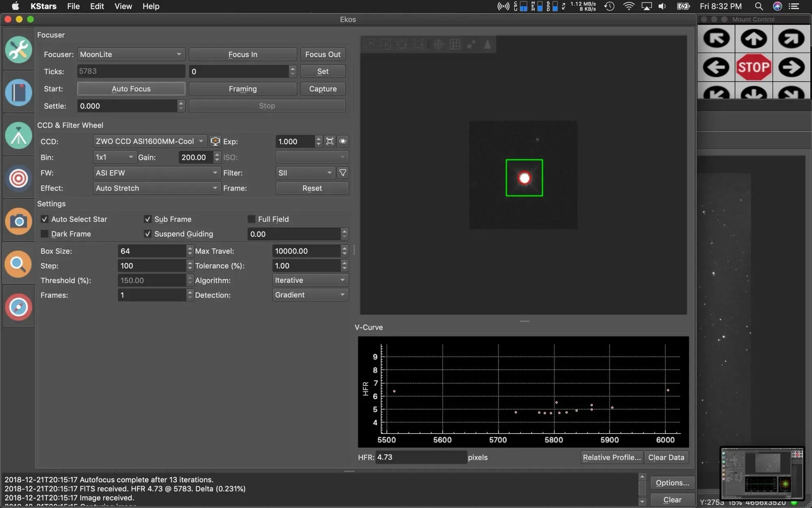Image resolution: width=812 pixels, height=508 pixels.
Task: Click the Clear Data button
Action: coord(666,457)
